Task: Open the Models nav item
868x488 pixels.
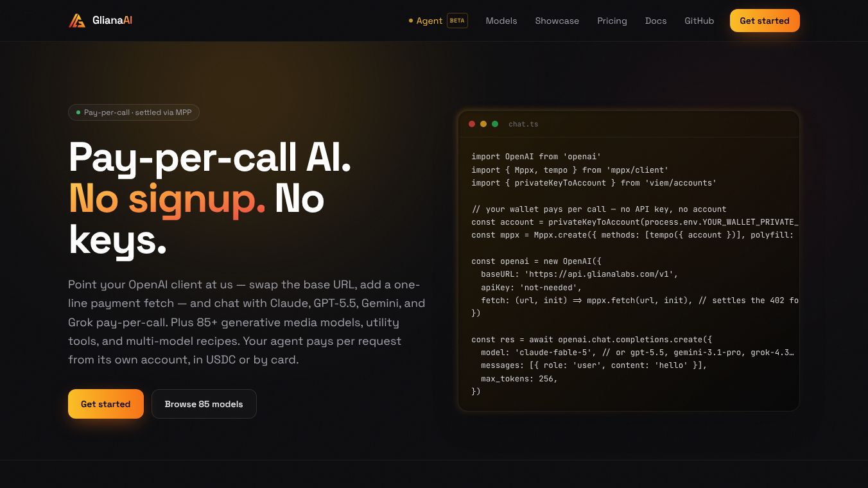Action: click(x=501, y=21)
